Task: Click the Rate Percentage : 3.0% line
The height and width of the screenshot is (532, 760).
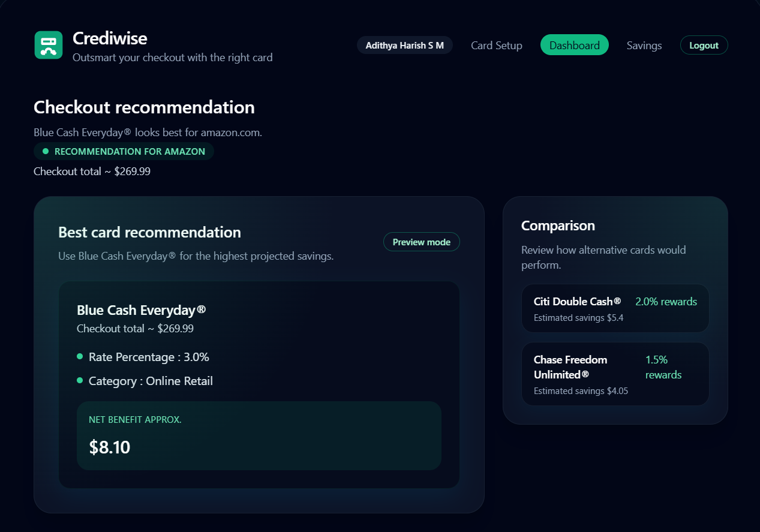Action: (149, 357)
